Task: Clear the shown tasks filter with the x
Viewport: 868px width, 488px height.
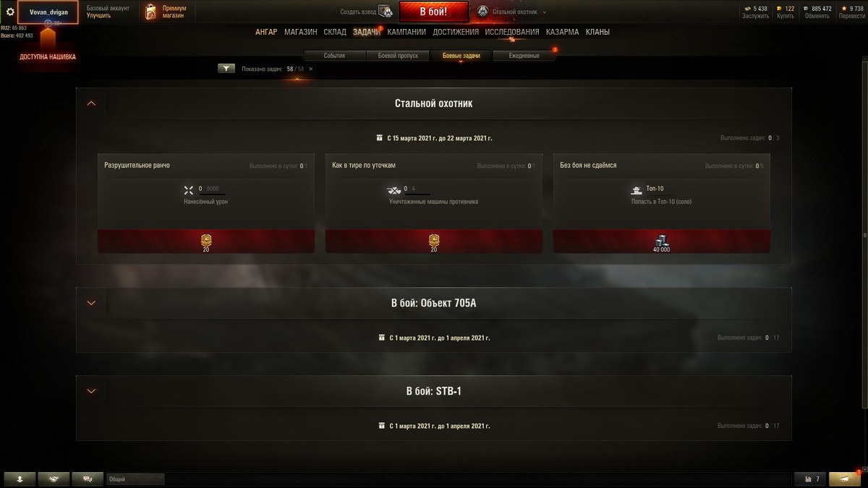Action: pos(311,69)
